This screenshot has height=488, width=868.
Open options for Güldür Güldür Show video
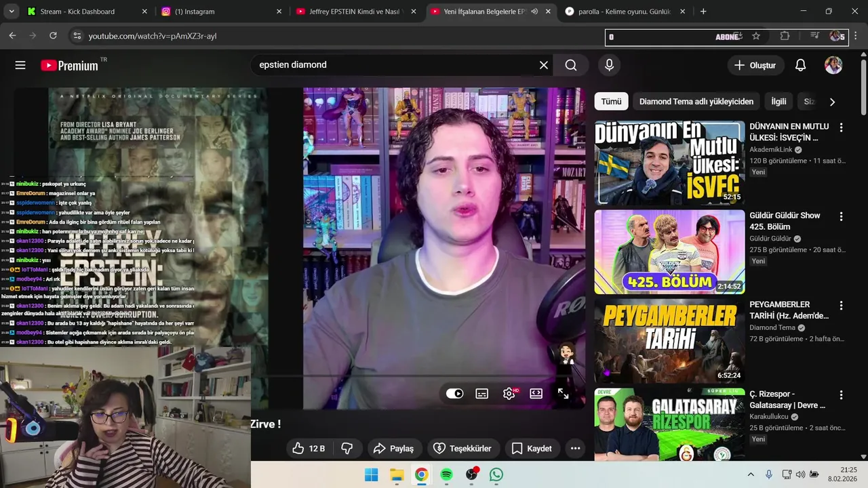[x=841, y=217]
